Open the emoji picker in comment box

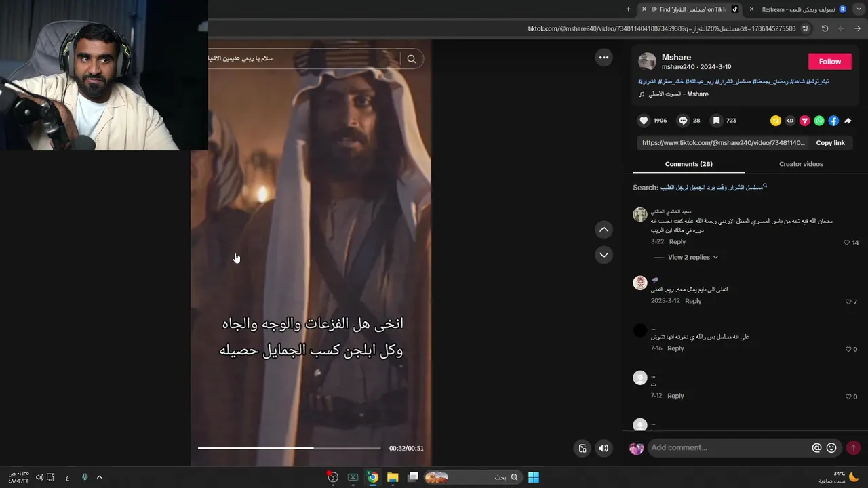(831, 448)
